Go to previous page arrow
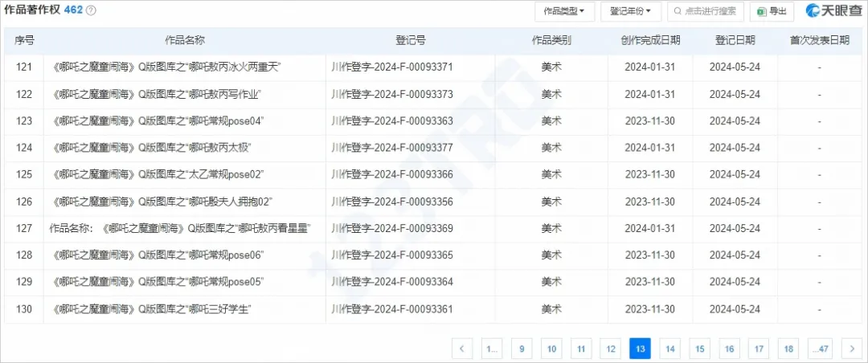This screenshot has height=363, width=868. click(x=462, y=349)
